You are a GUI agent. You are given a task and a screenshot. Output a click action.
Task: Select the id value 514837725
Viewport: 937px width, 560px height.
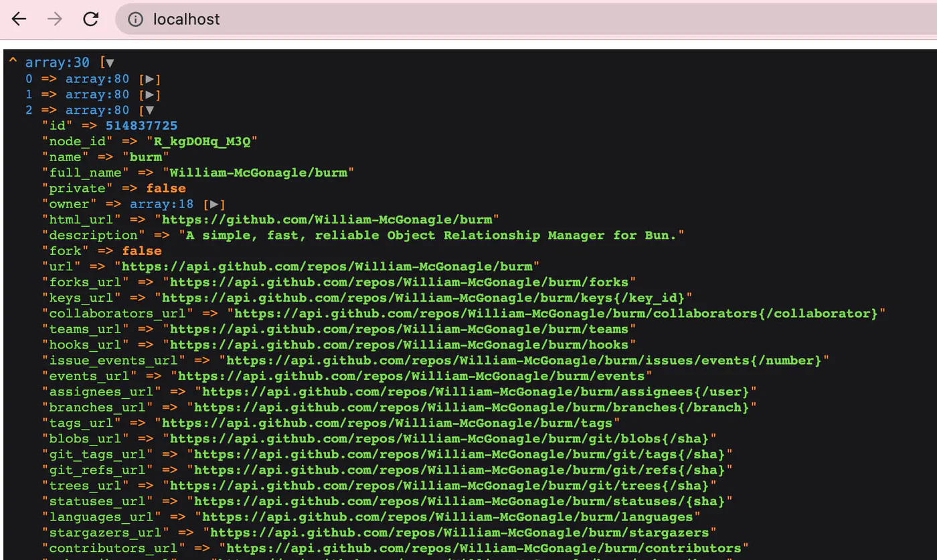point(141,126)
